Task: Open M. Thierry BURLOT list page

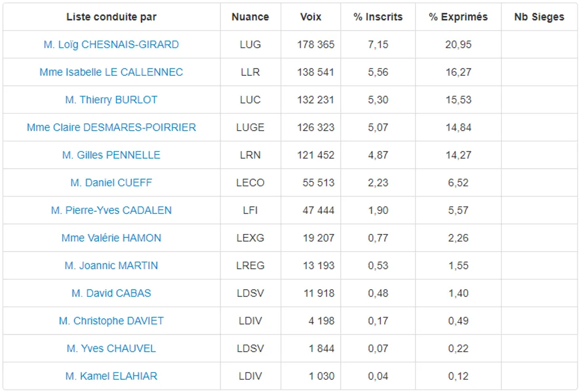Action: pos(111,100)
